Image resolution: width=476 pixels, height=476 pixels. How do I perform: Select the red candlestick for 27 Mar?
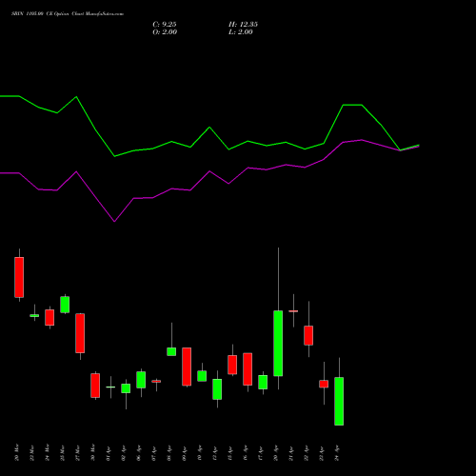pyautogui.click(x=80, y=333)
